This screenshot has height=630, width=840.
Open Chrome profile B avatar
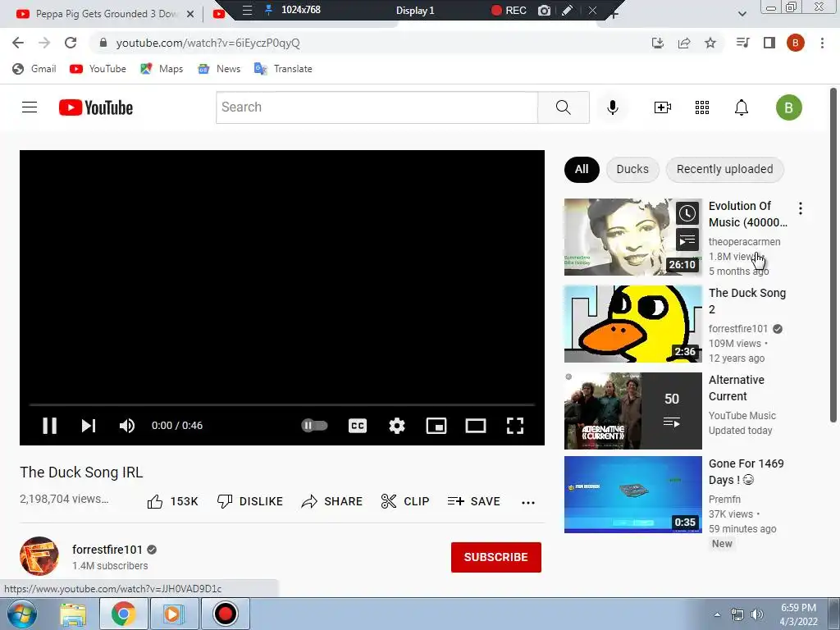click(x=796, y=43)
